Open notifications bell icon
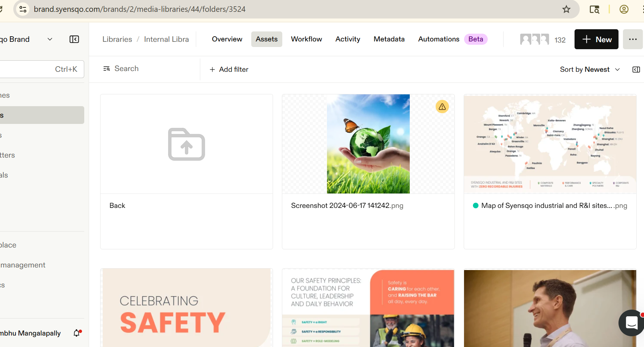 click(77, 333)
